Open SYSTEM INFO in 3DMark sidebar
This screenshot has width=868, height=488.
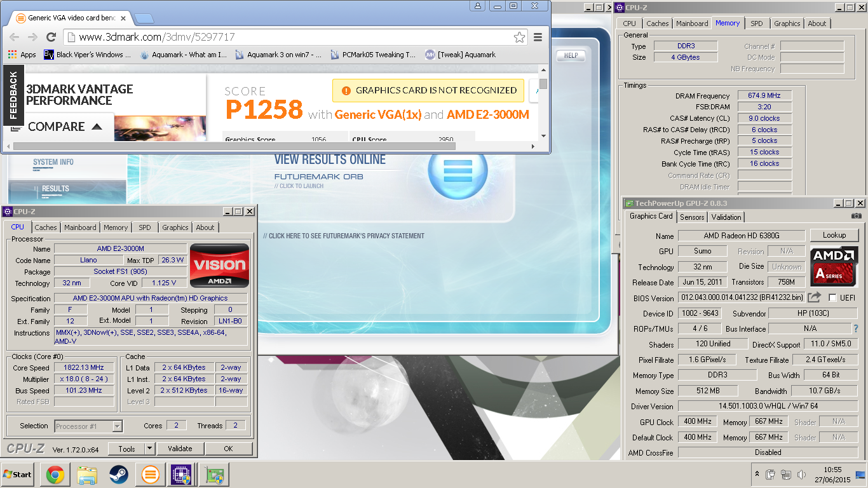click(x=53, y=162)
